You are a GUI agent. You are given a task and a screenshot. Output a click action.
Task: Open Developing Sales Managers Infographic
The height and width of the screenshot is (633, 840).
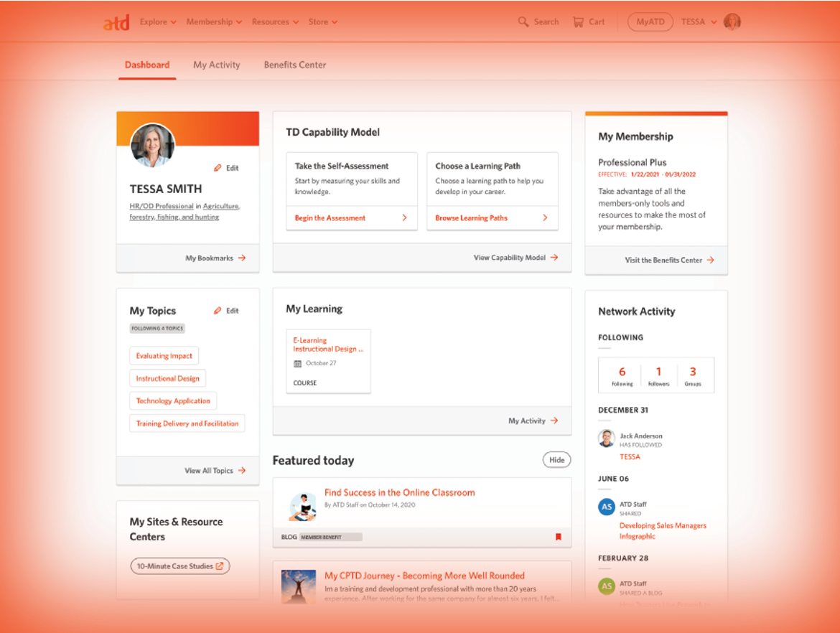[x=663, y=531]
